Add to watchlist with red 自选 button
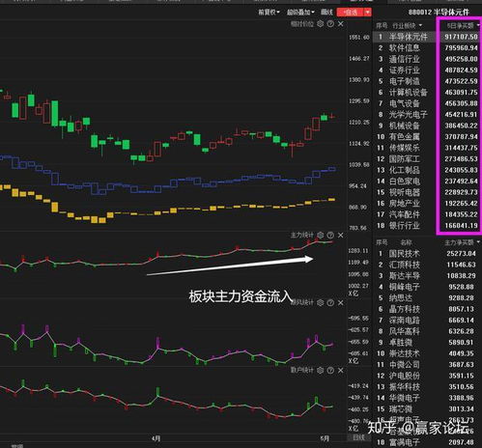Viewport: 482px width, 448px height. point(351,13)
